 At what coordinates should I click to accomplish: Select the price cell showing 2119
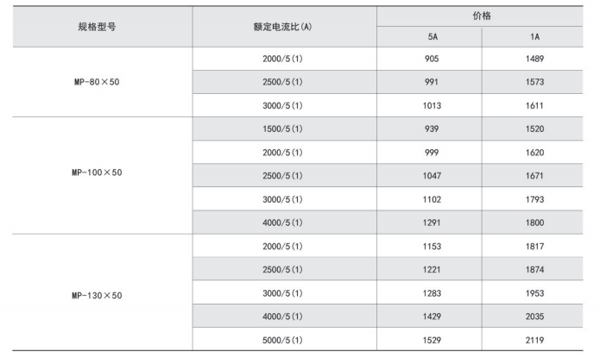[534, 340]
